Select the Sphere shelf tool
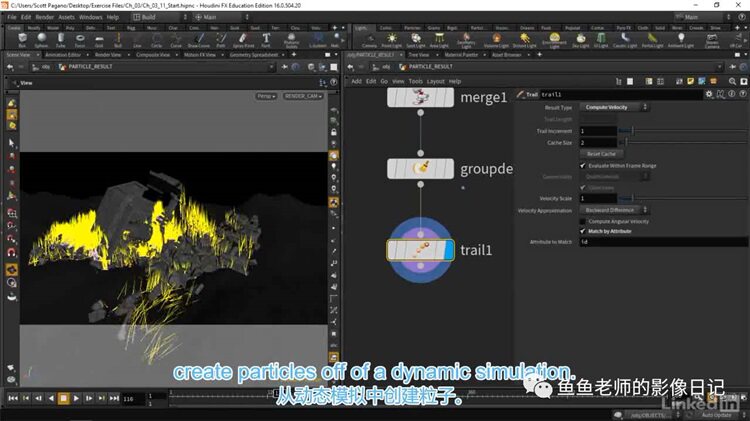Image resolution: width=750 pixels, height=421 pixels. (42, 40)
